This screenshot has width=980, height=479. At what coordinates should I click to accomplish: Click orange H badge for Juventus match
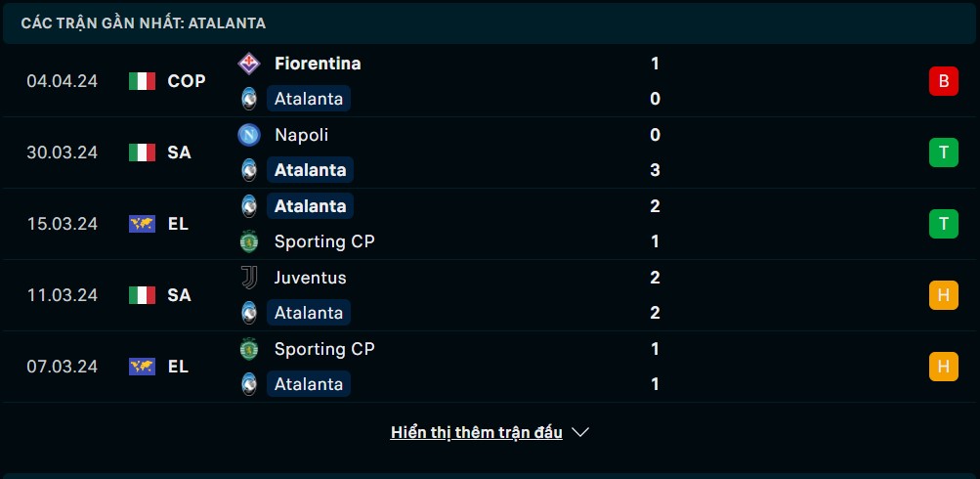click(943, 295)
